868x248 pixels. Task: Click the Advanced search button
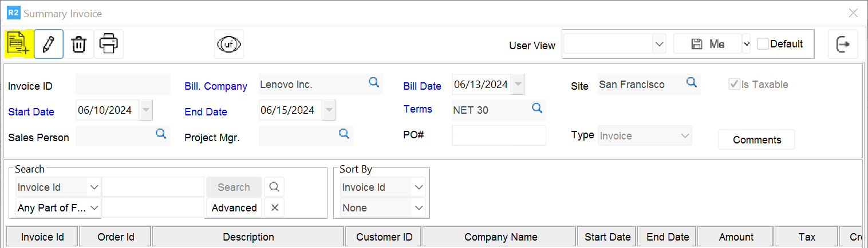(234, 208)
